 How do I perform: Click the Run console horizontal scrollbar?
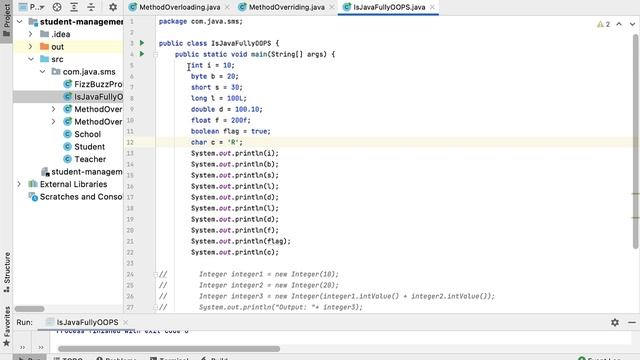pos(169,349)
